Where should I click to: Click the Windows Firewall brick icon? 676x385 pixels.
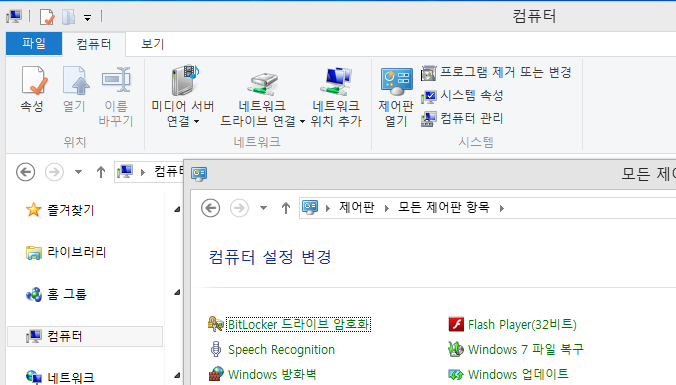(x=216, y=374)
